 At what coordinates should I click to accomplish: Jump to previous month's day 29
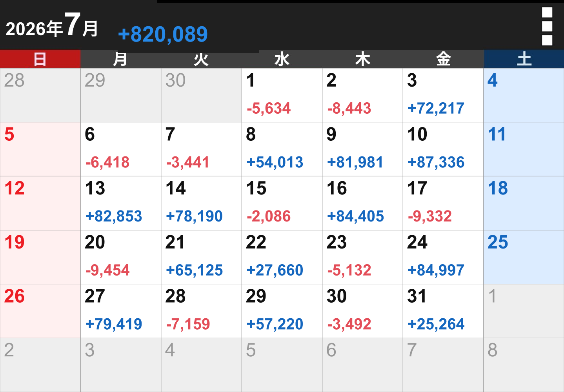(121, 95)
